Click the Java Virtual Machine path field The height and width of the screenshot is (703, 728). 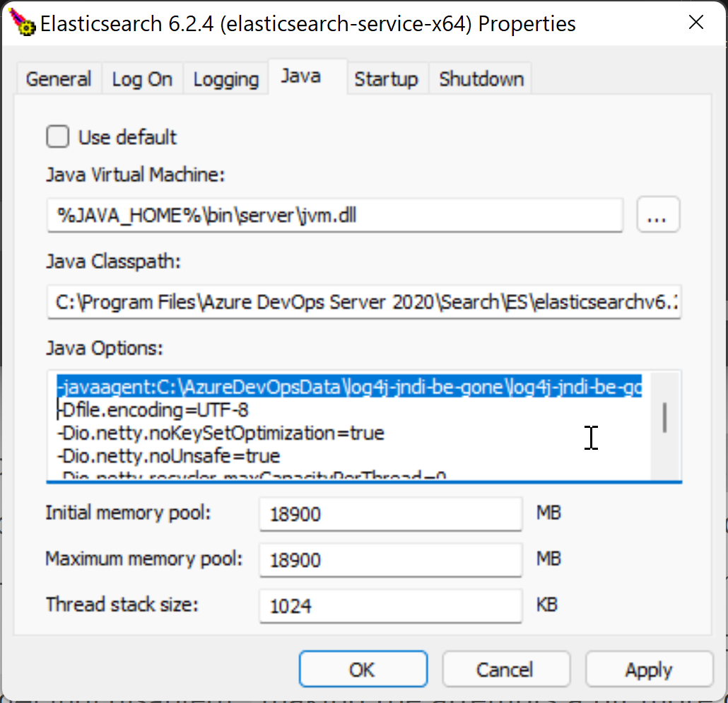click(x=335, y=215)
